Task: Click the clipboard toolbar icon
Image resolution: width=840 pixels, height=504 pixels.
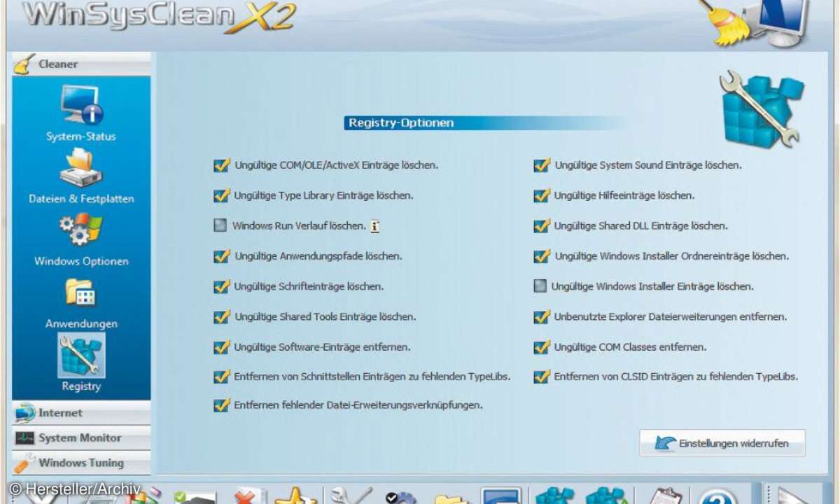Action: pos(665,495)
